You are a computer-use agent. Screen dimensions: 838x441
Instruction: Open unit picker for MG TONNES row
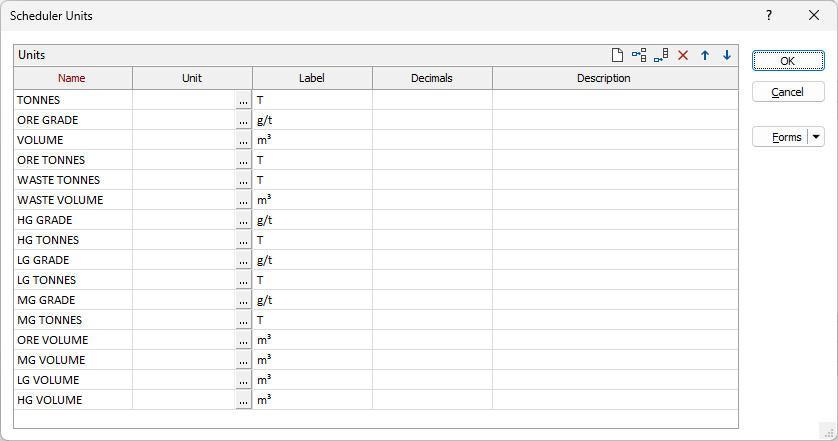(x=243, y=320)
